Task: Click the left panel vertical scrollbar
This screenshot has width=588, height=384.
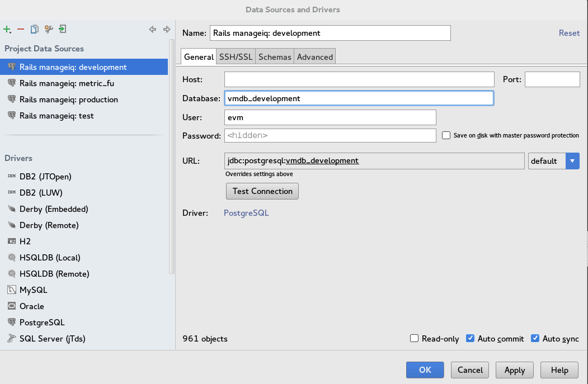Action: coord(172,157)
